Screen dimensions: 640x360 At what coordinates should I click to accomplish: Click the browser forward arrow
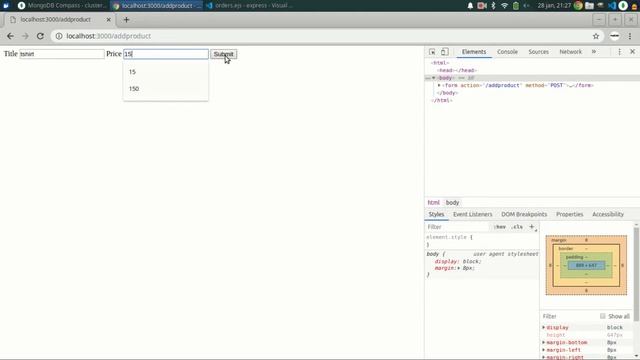coord(25,36)
